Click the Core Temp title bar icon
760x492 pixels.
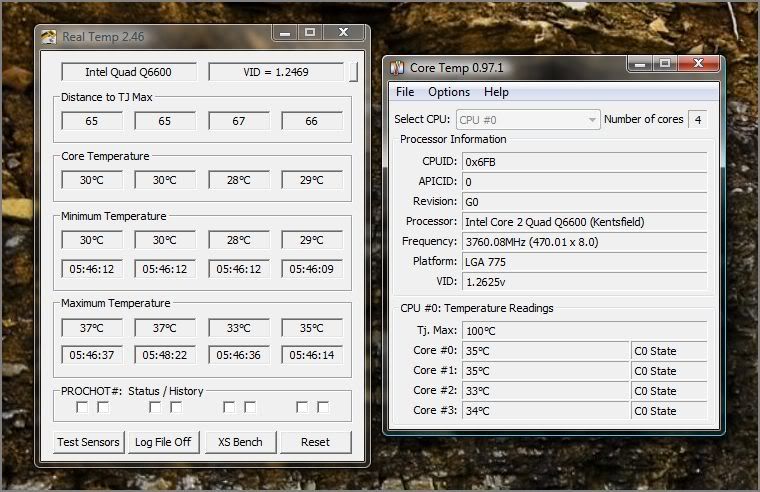(x=397, y=68)
